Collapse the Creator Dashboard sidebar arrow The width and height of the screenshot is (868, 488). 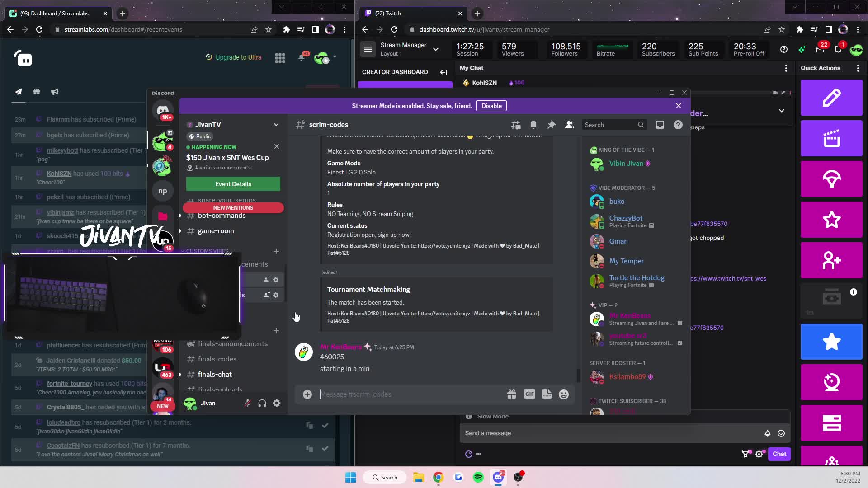[x=443, y=72]
